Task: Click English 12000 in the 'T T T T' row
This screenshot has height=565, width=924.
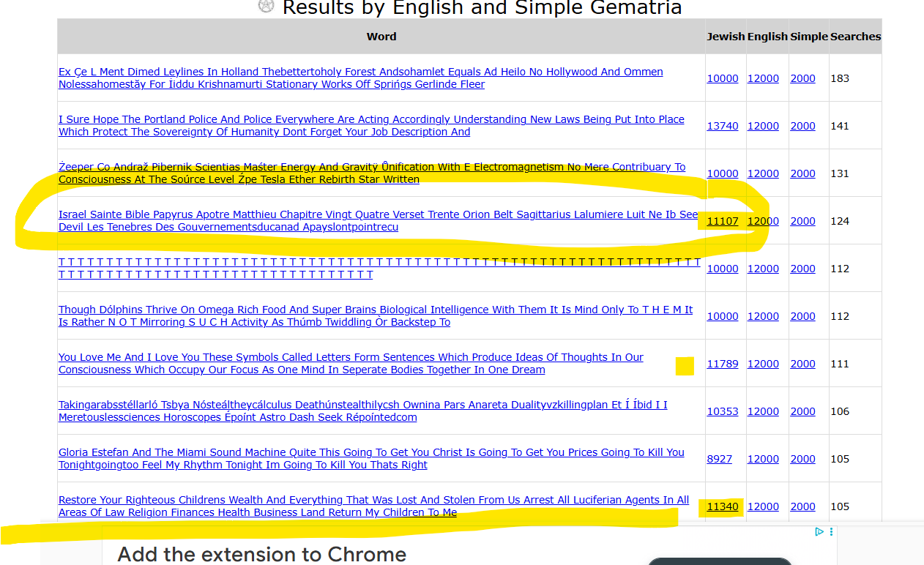Action: coord(763,269)
